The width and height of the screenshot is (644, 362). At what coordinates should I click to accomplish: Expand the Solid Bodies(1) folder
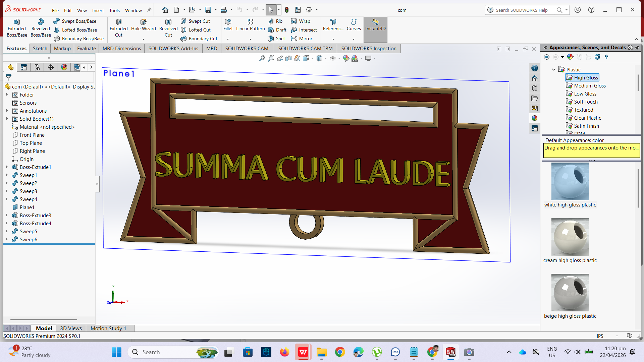tap(7, 119)
